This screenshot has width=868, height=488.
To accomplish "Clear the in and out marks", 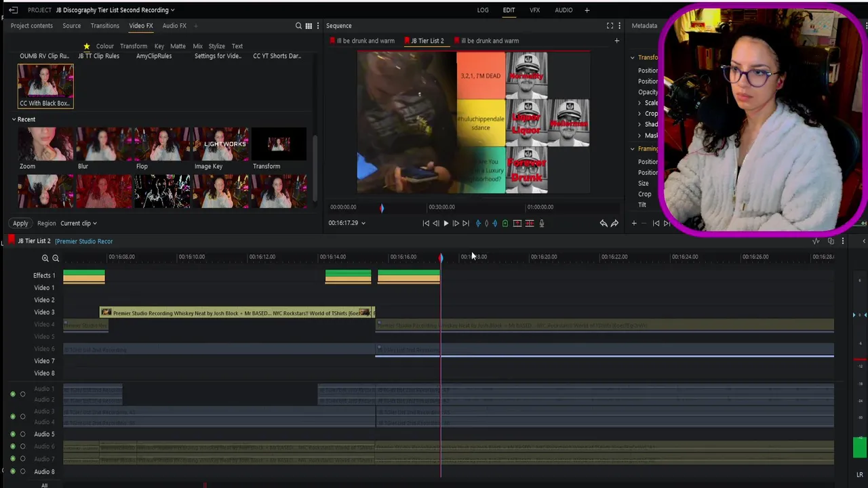I will point(486,223).
